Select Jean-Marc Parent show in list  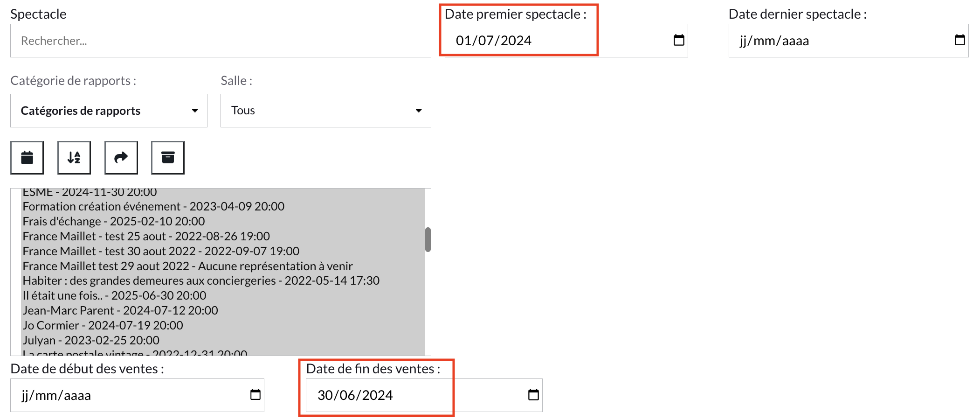tap(120, 311)
